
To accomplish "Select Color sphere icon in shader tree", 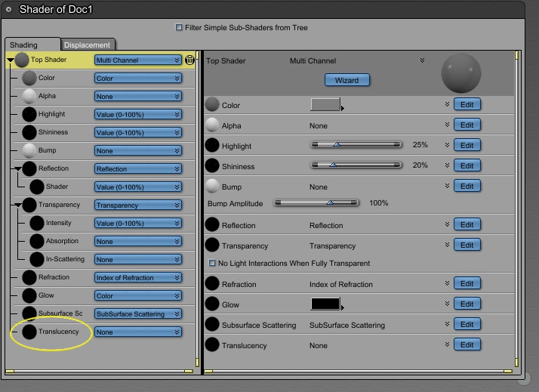I will click(x=29, y=78).
